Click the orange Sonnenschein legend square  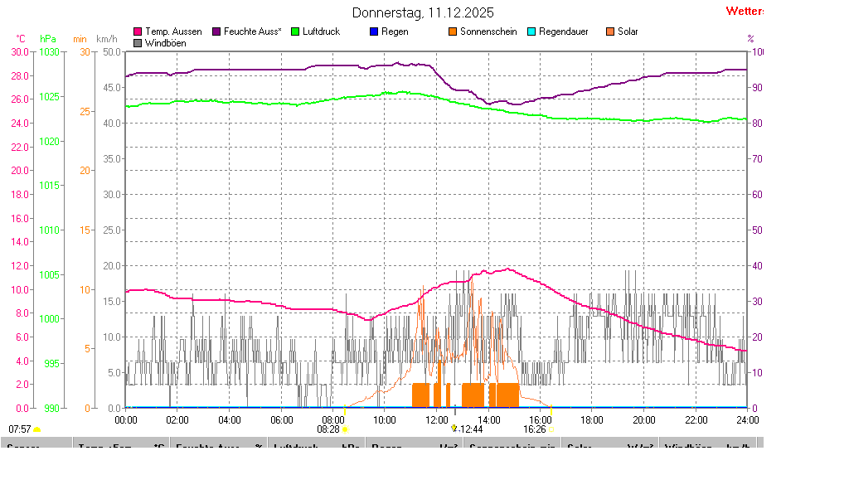[453, 31]
